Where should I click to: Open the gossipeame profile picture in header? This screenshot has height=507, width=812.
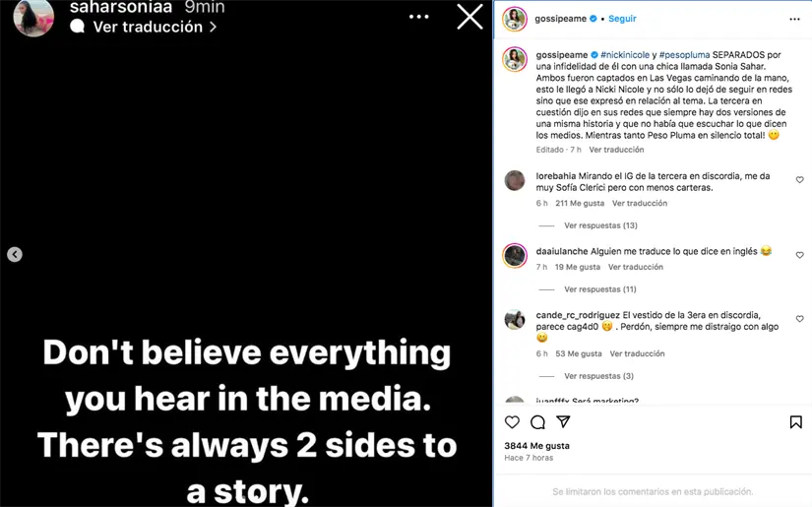pos(514,19)
